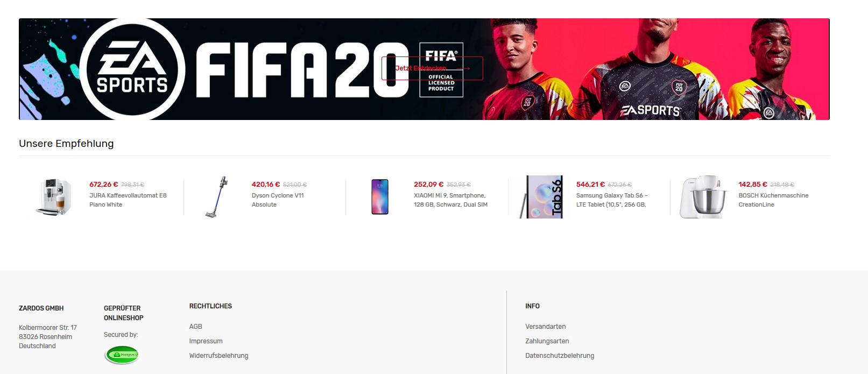Open the Zahlungsarten info link
The image size is (868, 374).
click(x=547, y=341)
